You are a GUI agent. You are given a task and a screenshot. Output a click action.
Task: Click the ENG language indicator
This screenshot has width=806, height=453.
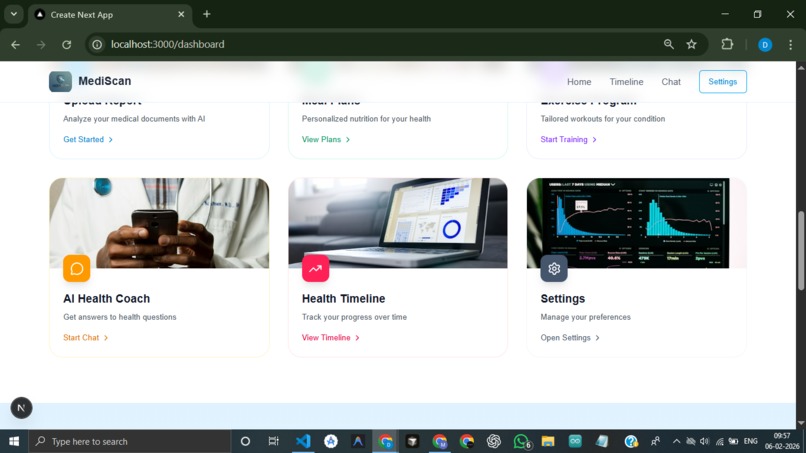coord(750,441)
